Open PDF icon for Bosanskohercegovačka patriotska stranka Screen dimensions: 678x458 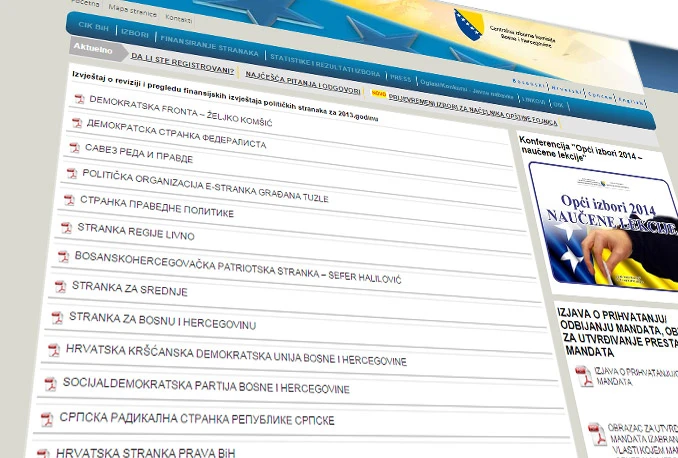tap(64, 256)
